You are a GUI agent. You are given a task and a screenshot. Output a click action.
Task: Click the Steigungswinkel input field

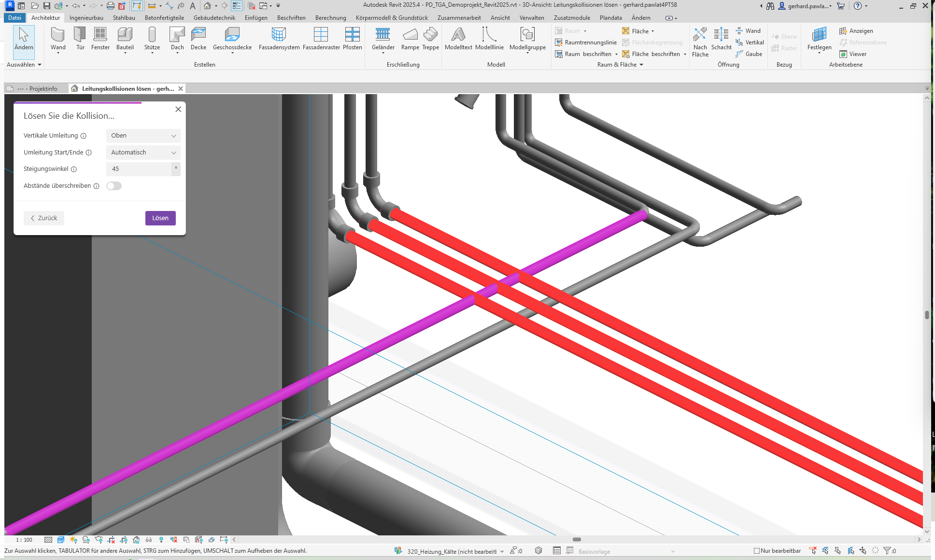pyautogui.click(x=139, y=169)
